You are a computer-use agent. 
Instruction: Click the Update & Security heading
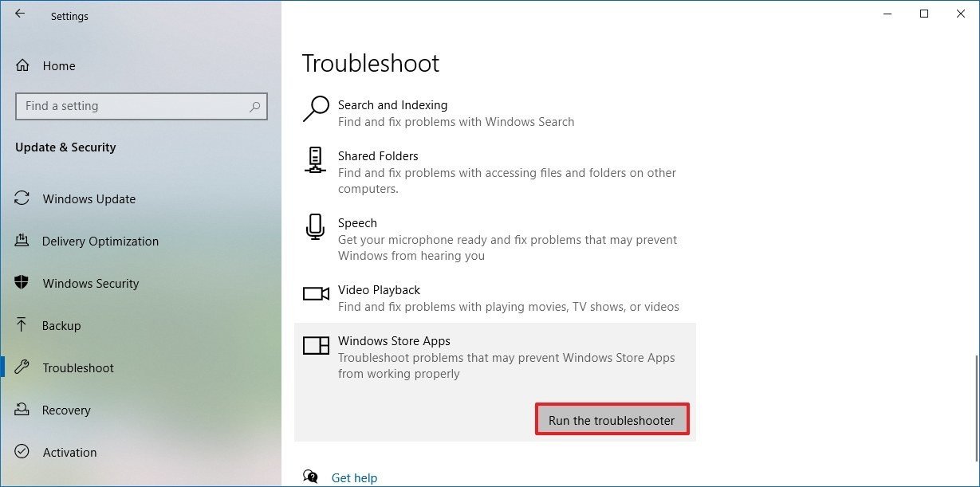[65, 147]
